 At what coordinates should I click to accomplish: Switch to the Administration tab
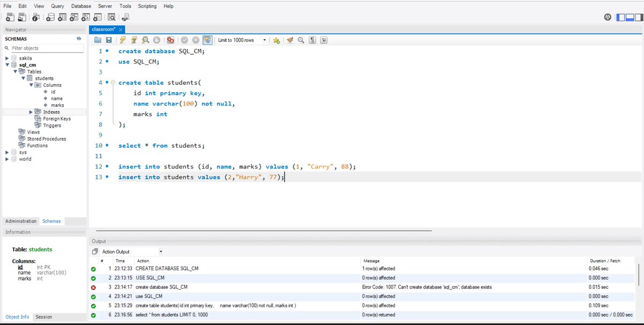(x=21, y=221)
